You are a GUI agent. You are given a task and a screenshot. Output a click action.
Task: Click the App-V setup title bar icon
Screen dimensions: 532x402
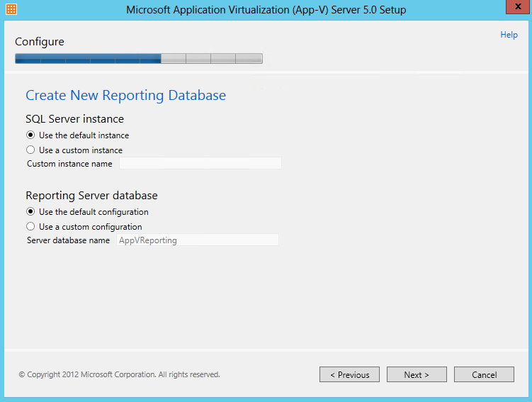[x=11, y=9]
